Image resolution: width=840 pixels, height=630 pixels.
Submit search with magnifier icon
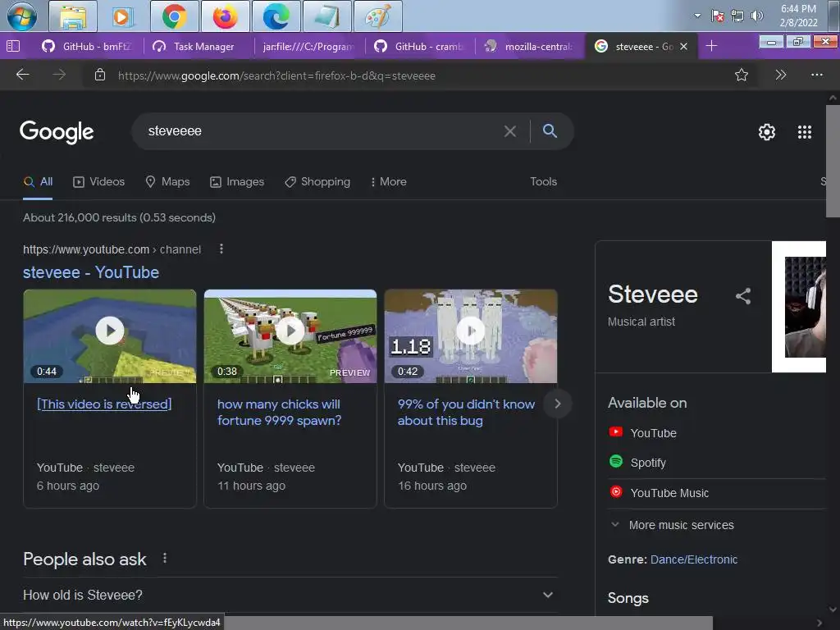point(550,130)
